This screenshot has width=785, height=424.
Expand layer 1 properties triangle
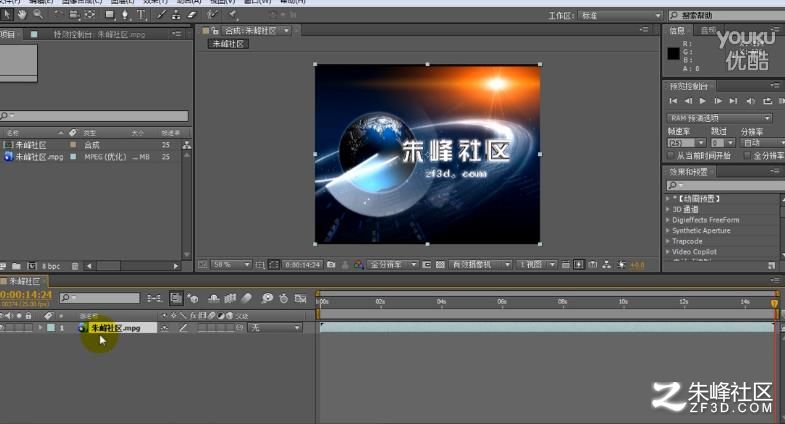(41, 327)
